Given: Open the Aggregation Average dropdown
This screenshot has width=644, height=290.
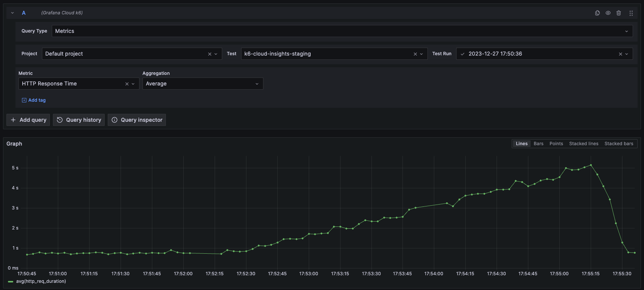Looking at the screenshot, I should 257,84.
